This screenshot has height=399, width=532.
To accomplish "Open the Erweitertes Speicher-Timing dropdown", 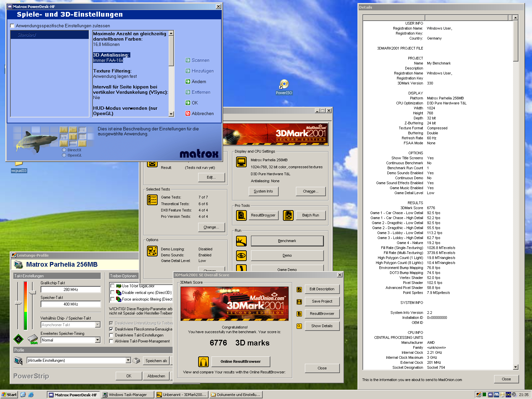I will (98, 340).
